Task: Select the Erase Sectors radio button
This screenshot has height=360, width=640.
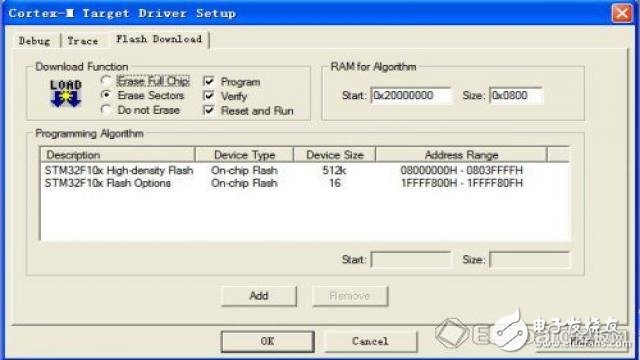Action: pos(106,95)
